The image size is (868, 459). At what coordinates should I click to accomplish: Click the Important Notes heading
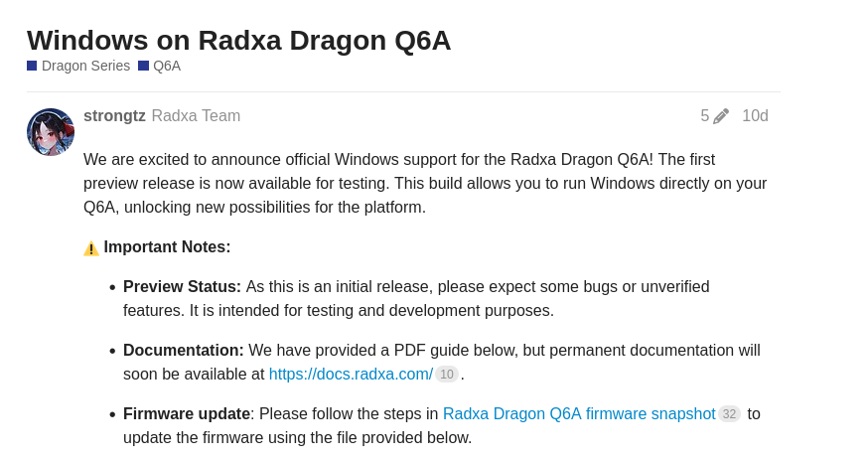[167, 247]
